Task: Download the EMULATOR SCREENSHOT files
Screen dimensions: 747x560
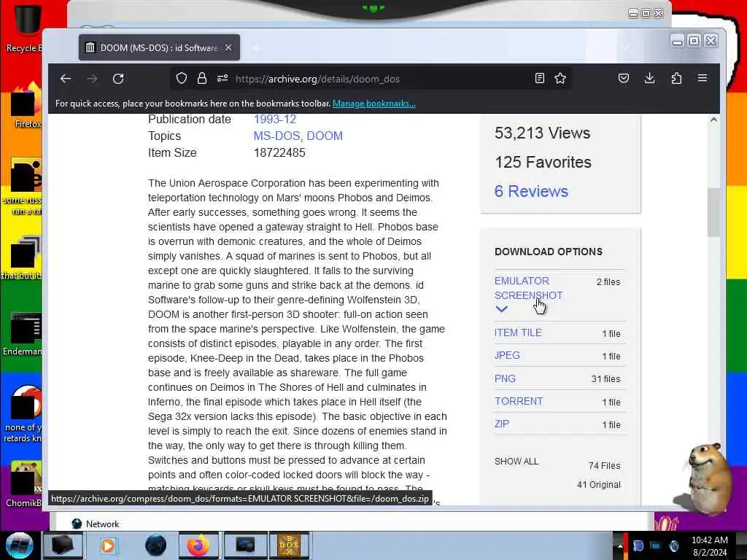Action: (x=528, y=288)
